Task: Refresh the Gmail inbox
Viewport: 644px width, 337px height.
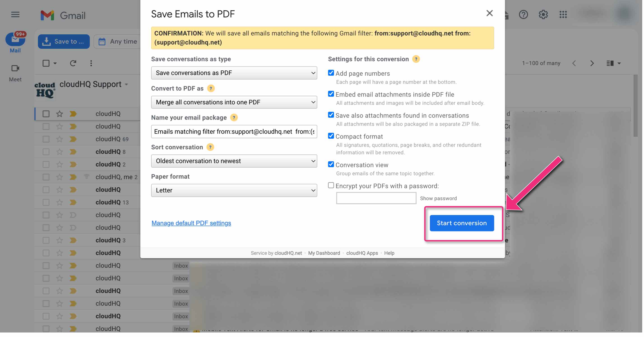Action: coord(73,63)
